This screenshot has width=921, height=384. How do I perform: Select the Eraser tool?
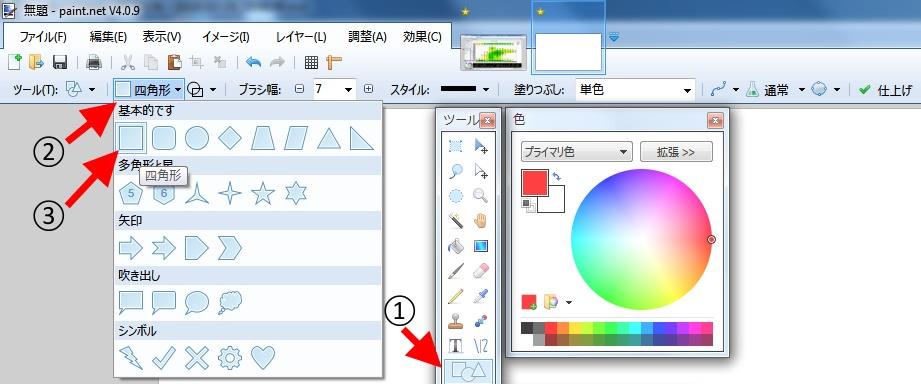pos(481,271)
